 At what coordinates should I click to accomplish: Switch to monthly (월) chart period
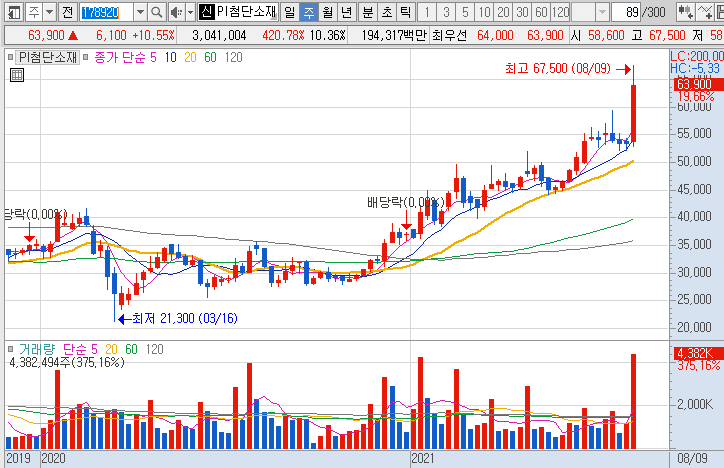click(x=327, y=12)
